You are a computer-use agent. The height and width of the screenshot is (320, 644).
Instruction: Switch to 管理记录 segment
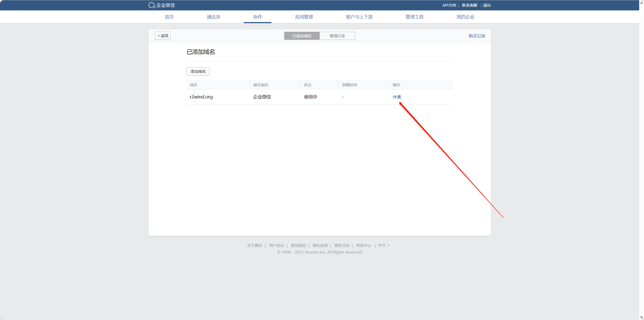tap(337, 36)
